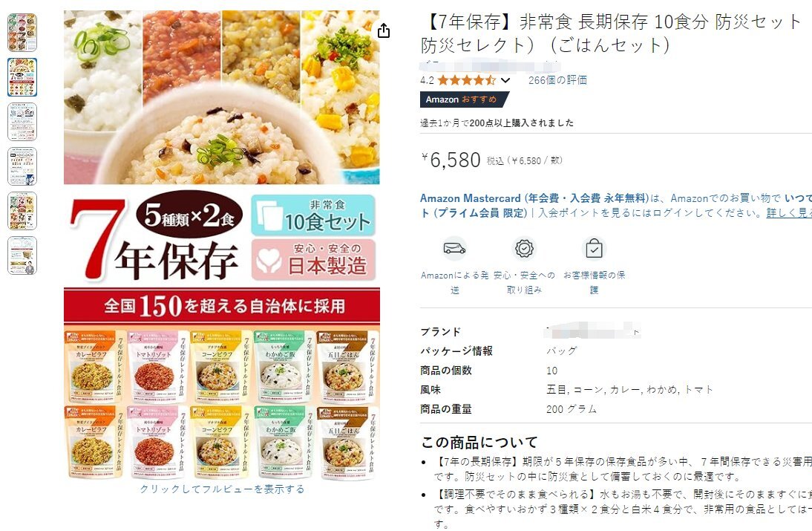Image resolution: width=812 pixels, height=531 pixels.
Task: Click the share icon on product image
Action: point(384,30)
